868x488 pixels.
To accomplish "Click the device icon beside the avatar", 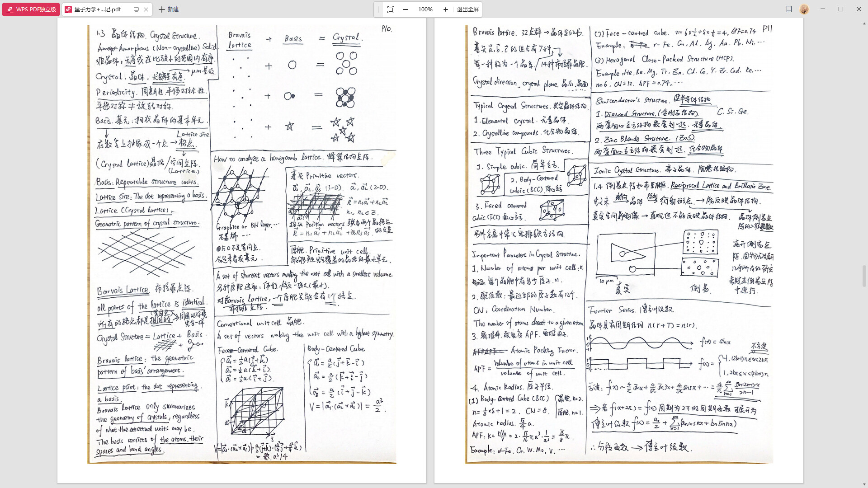I will tap(789, 9).
